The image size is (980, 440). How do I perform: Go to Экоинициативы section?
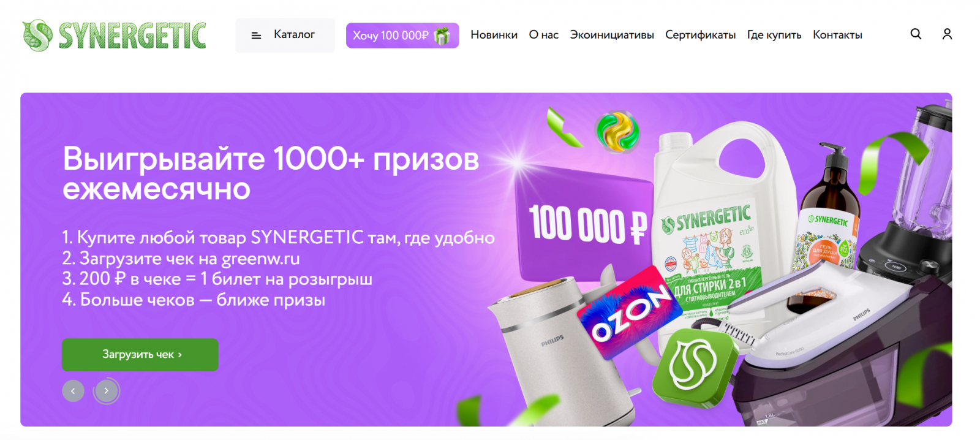click(x=612, y=35)
